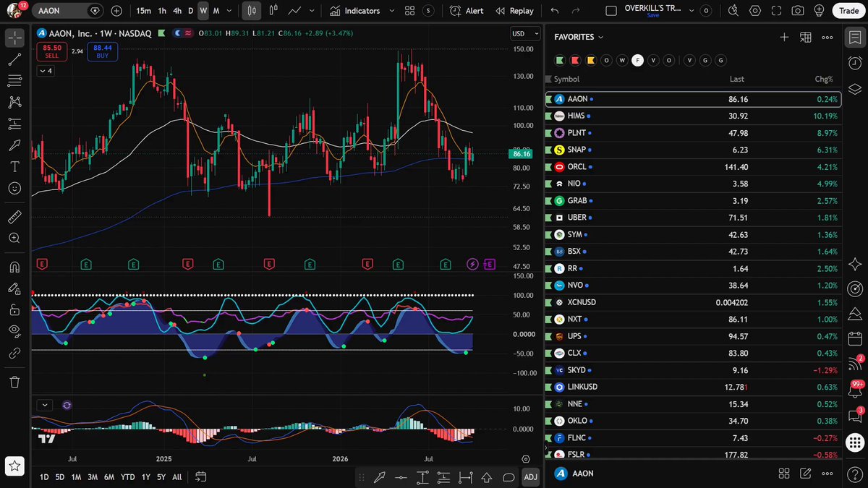Expand the FAVORITES watchlist dropdown
Viewport: 868px width, 488px height.
point(579,37)
